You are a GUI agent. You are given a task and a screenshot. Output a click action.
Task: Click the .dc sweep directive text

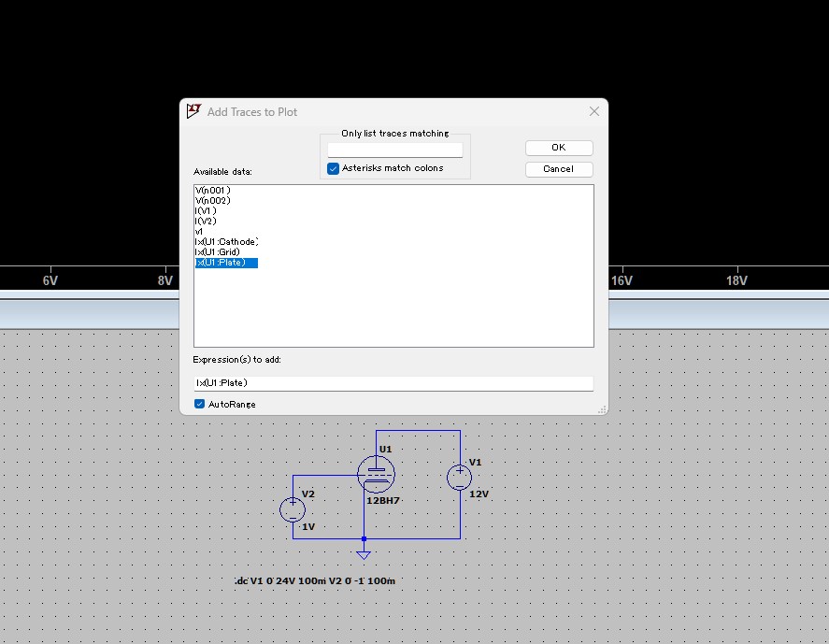pyautogui.click(x=315, y=581)
